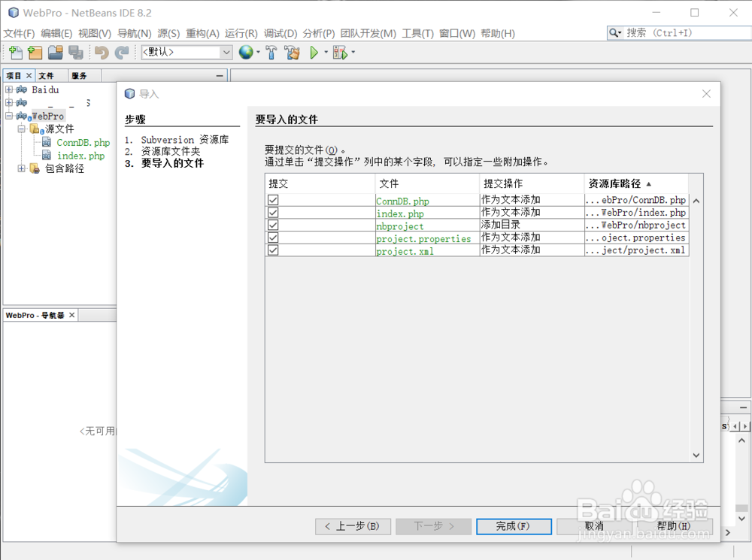The width and height of the screenshot is (752, 560).
Task: Click the 帮助(H) help button
Action: click(x=674, y=526)
